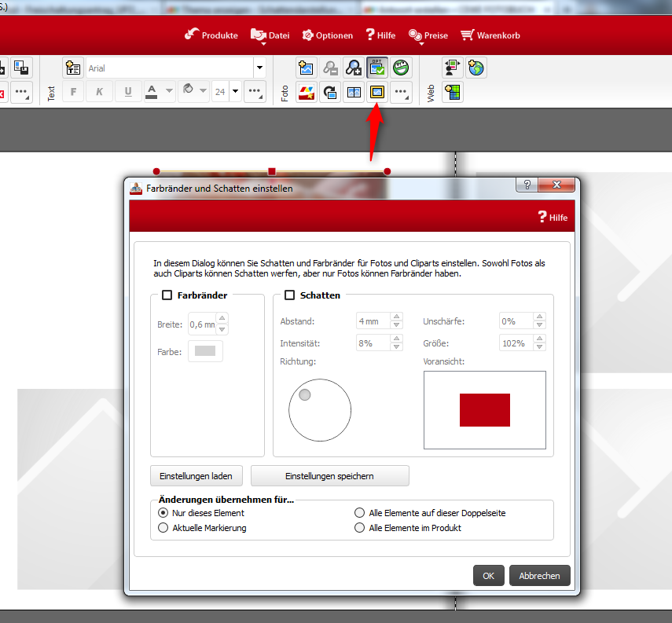672x623 pixels.
Task: Select 'Alle Elemente im Produkt' radio option
Action: tap(361, 528)
